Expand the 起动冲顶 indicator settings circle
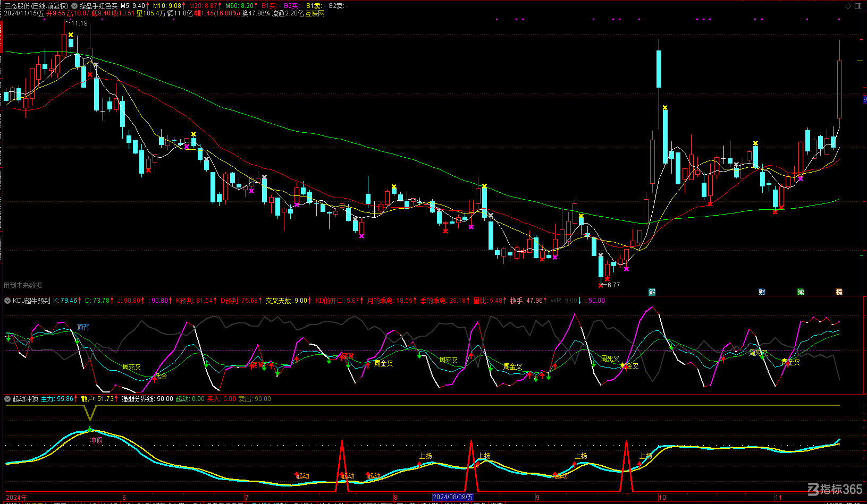 click(7, 399)
